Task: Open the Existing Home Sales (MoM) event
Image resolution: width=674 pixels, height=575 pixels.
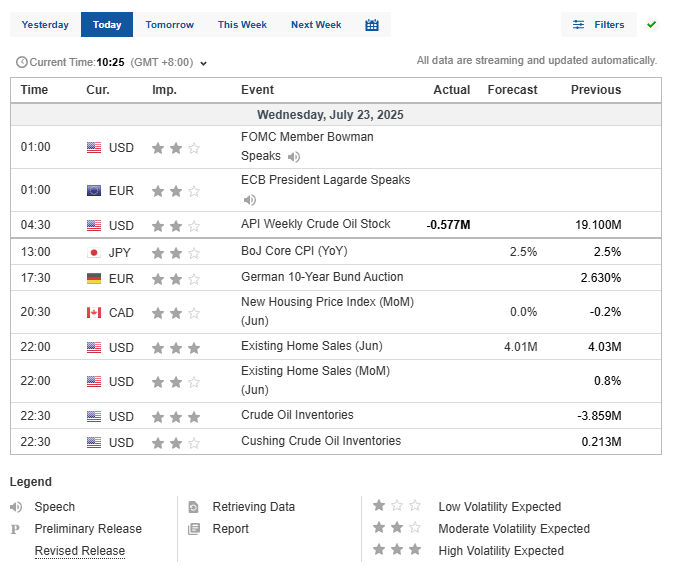Action: 316,380
